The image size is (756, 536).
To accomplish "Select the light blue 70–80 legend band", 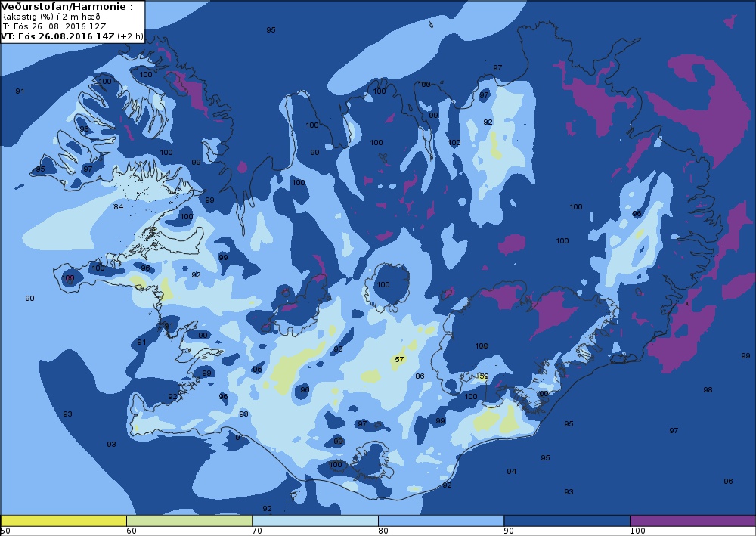I will pyautogui.click(x=315, y=521).
